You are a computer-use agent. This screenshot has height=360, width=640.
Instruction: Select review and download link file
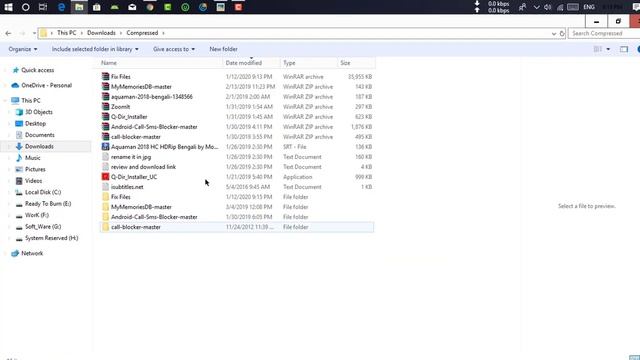[237, 167]
